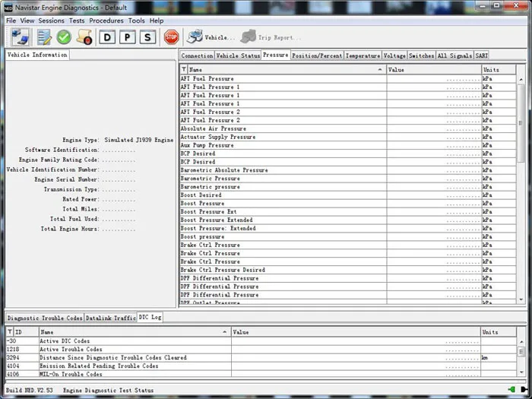This screenshot has width=532, height=399.
Task: Switch to the Switches tab
Action: [421, 55]
